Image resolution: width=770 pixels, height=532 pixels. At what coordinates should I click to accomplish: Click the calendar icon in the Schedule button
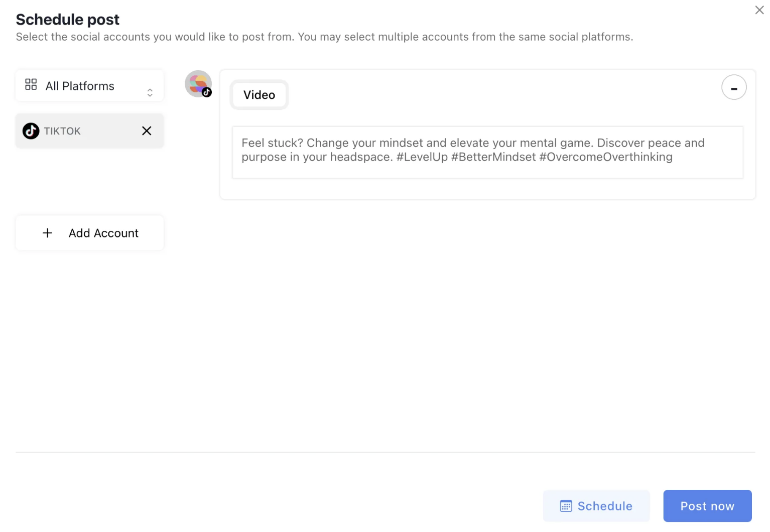click(x=566, y=506)
